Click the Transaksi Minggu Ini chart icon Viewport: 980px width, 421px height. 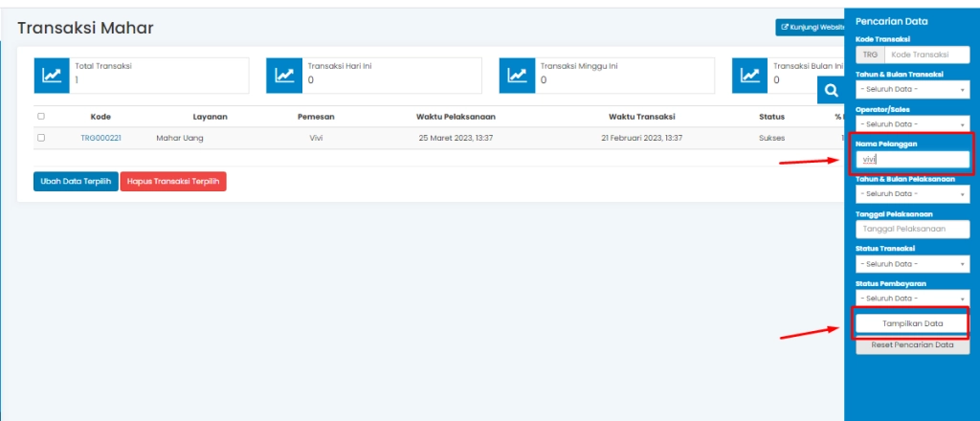[517, 76]
